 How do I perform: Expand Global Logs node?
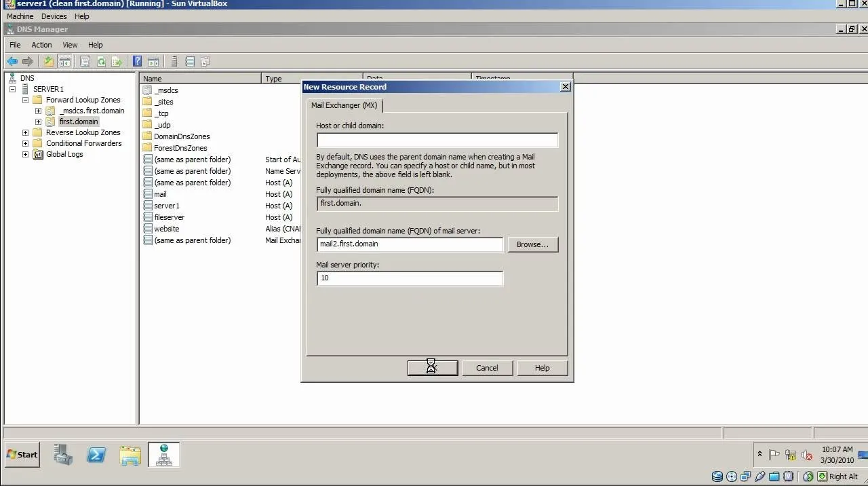(25, 154)
